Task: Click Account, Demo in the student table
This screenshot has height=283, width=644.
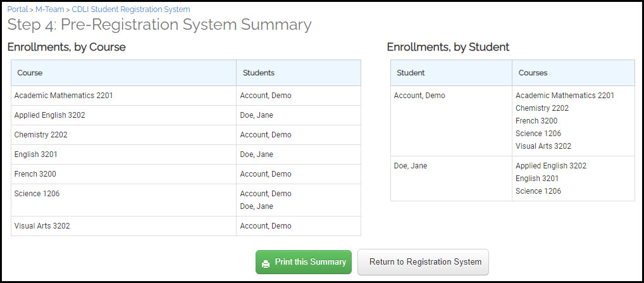Action: click(419, 96)
